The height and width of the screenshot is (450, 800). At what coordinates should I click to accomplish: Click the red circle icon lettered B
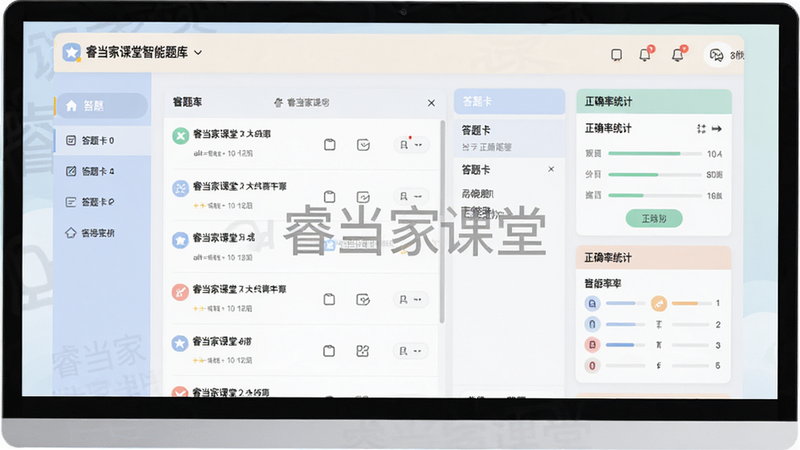[592, 345]
